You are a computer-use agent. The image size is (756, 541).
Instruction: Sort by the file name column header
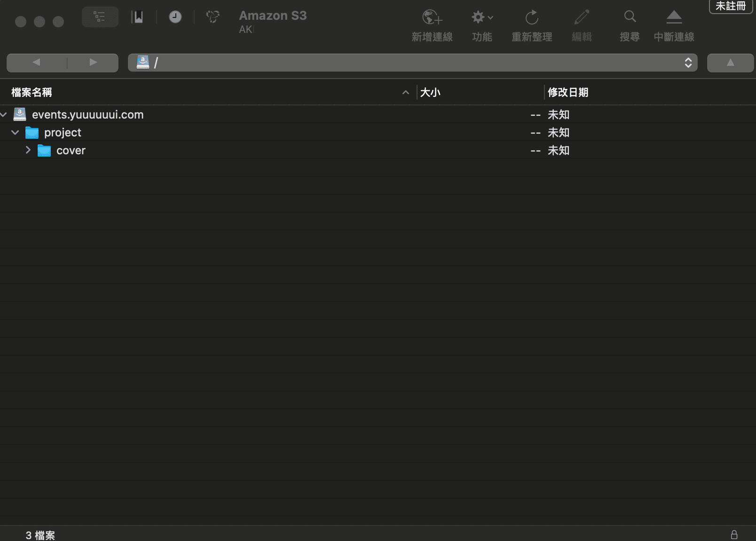(31, 93)
